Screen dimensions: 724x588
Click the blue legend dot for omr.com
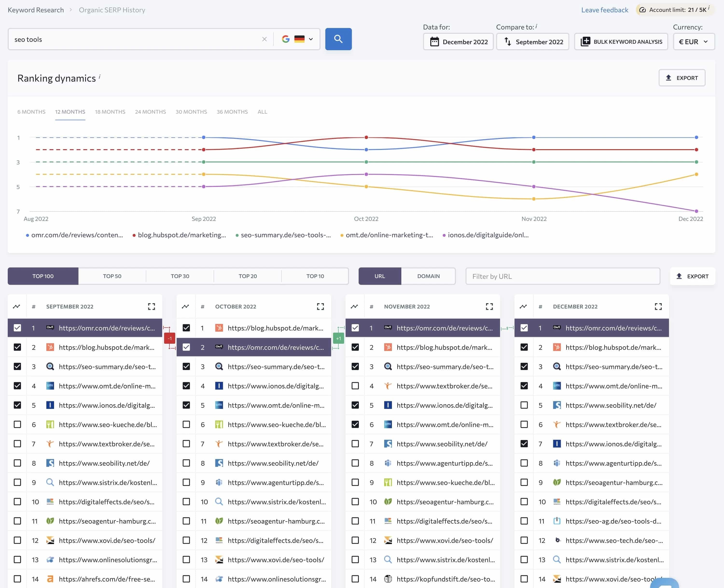[x=26, y=235]
